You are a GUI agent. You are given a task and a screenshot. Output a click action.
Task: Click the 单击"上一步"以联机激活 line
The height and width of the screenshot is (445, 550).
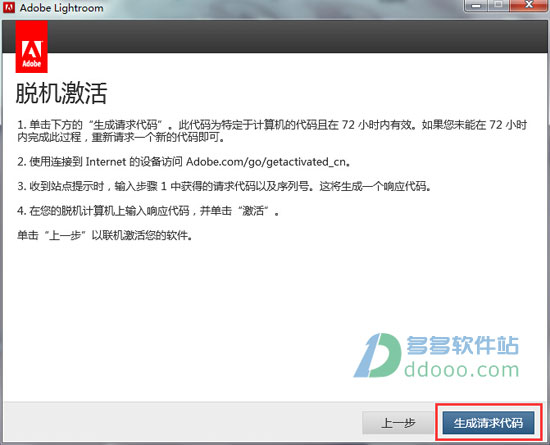pos(105,235)
